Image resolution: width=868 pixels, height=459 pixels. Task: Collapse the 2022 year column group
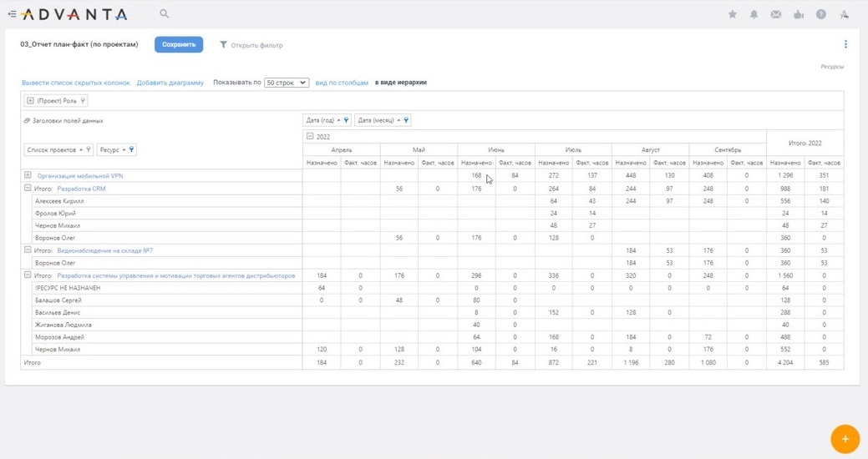pos(310,136)
